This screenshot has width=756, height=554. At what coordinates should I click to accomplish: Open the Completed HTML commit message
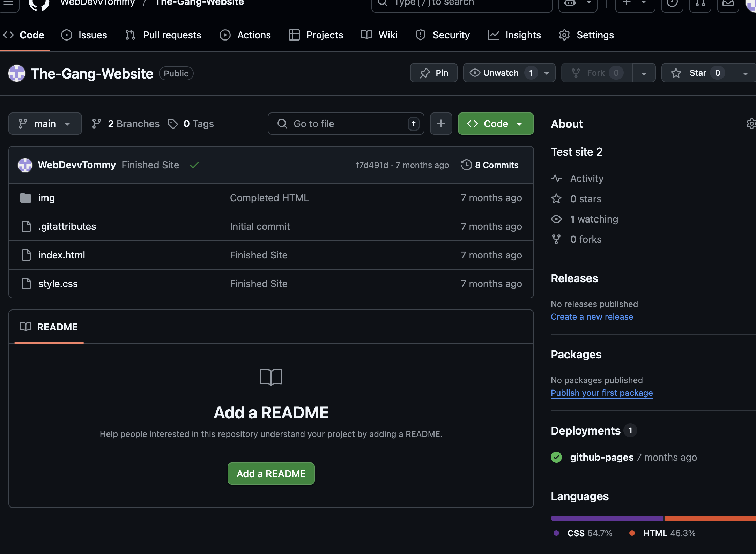pyautogui.click(x=269, y=198)
